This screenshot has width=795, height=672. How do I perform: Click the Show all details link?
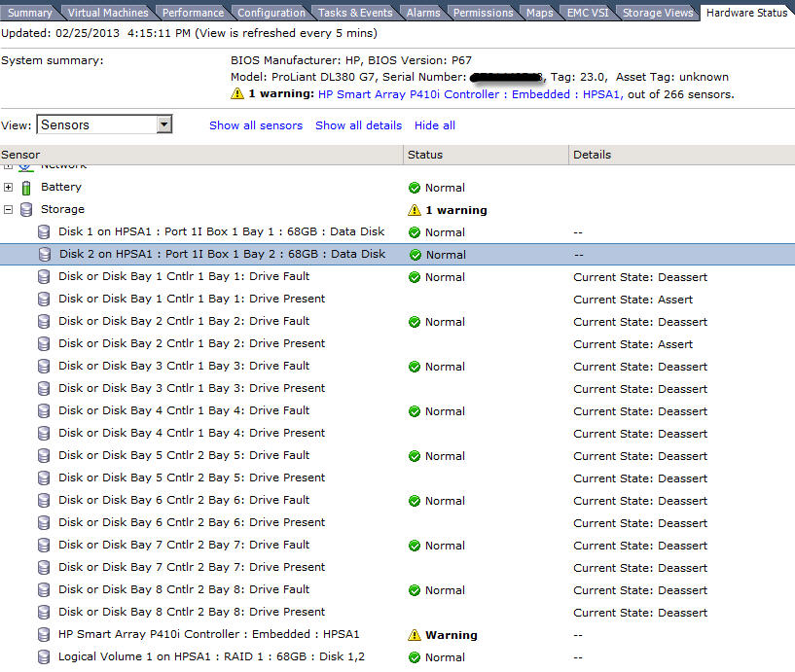[x=358, y=125]
